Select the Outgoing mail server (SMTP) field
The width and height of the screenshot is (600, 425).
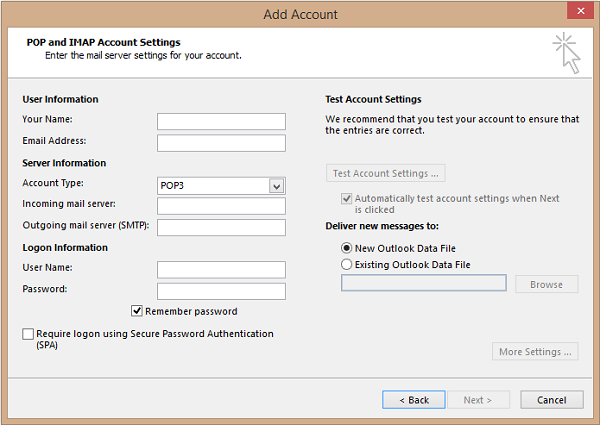(x=221, y=227)
